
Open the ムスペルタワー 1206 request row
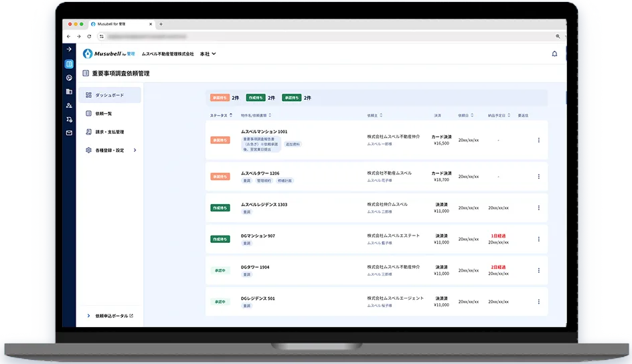pyautogui.click(x=376, y=177)
